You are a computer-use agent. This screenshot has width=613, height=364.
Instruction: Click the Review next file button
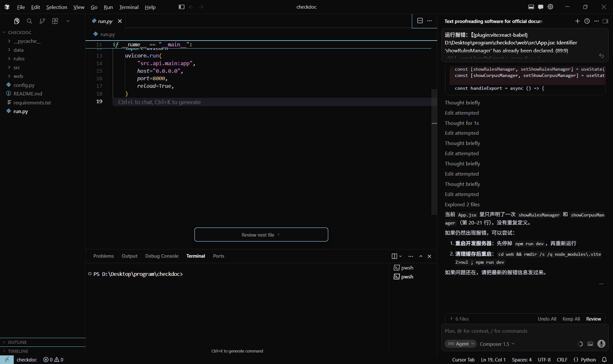tap(261, 235)
